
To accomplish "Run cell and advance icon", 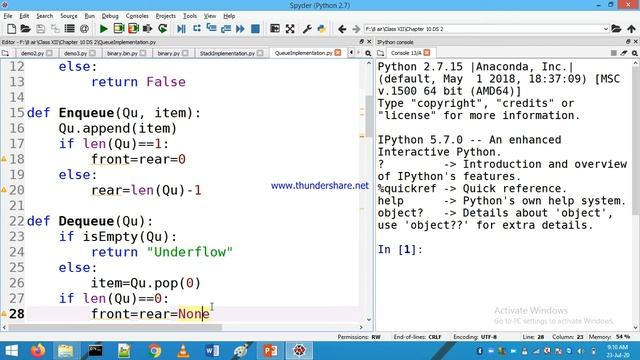I will coord(133,29).
